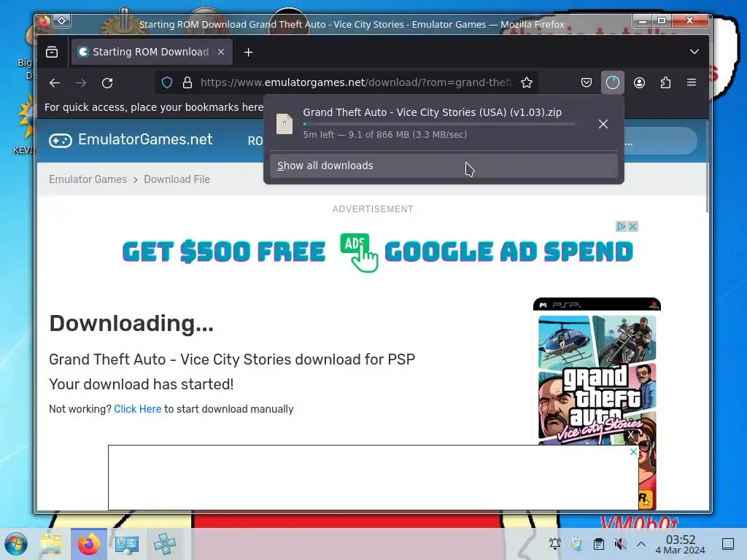The height and width of the screenshot is (560, 747).
Task: Select the Starting ROM Download tab
Action: (x=152, y=52)
